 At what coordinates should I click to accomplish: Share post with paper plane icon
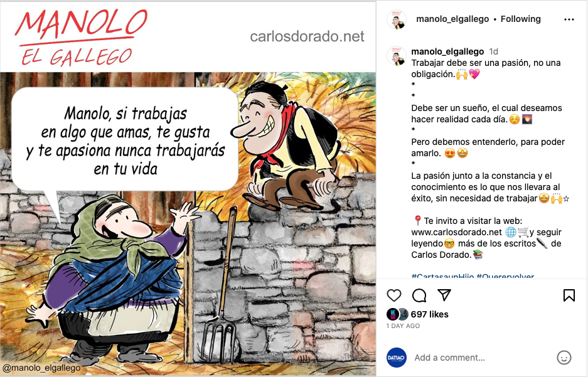[444, 295]
